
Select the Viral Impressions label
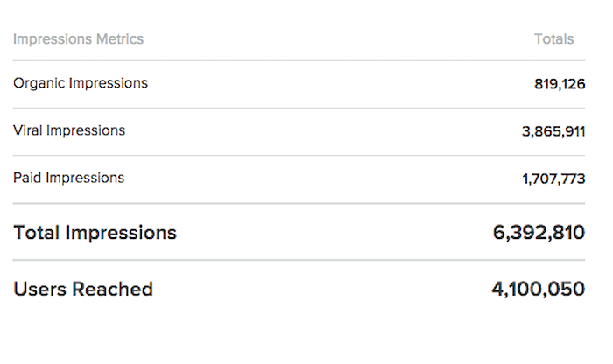pos(69,130)
